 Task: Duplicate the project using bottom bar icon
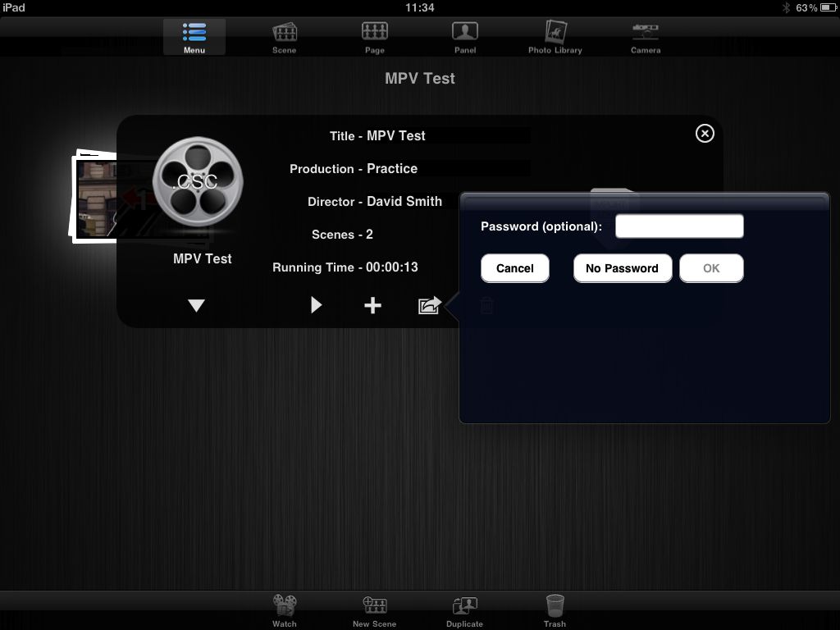tap(465, 610)
